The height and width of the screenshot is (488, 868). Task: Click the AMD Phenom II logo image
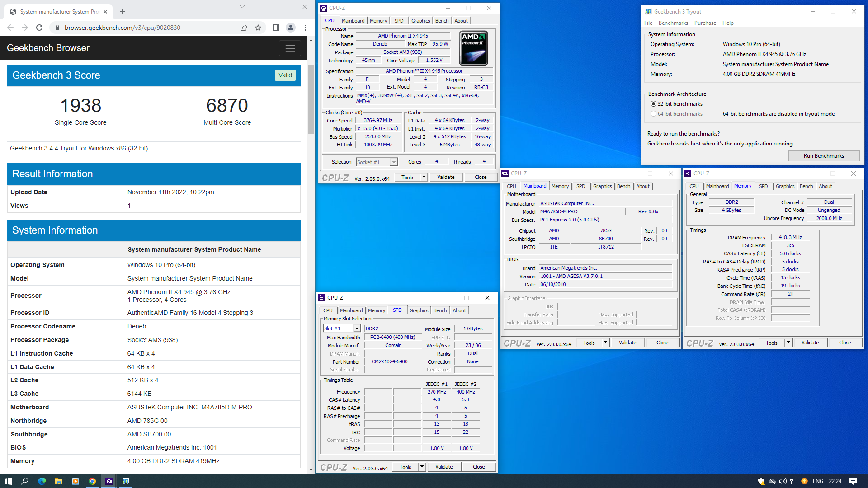[473, 48]
